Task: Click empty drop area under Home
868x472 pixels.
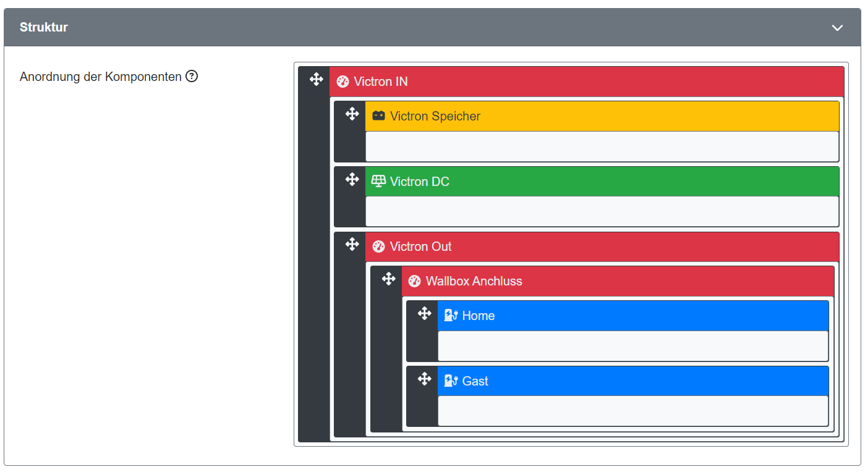Action: [633, 346]
